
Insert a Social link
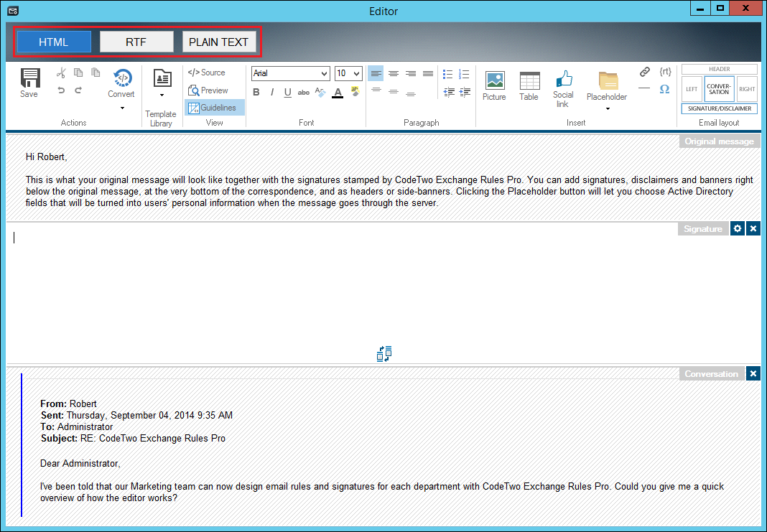(563, 88)
